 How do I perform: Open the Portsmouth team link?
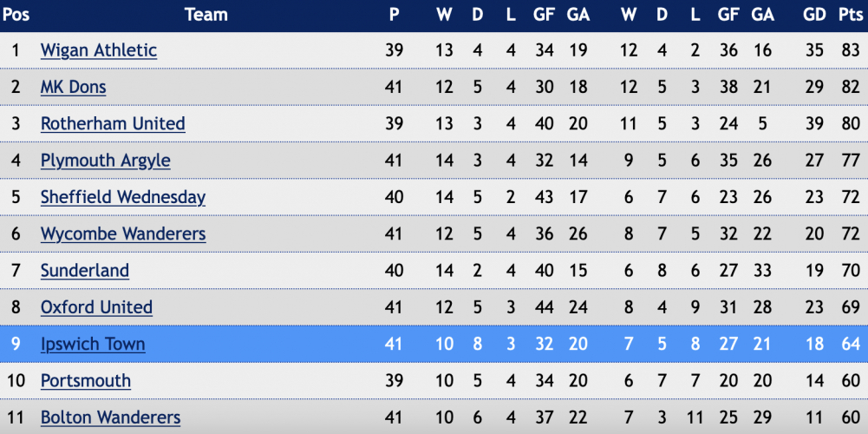pyautogui.click(x=86, y=381)
